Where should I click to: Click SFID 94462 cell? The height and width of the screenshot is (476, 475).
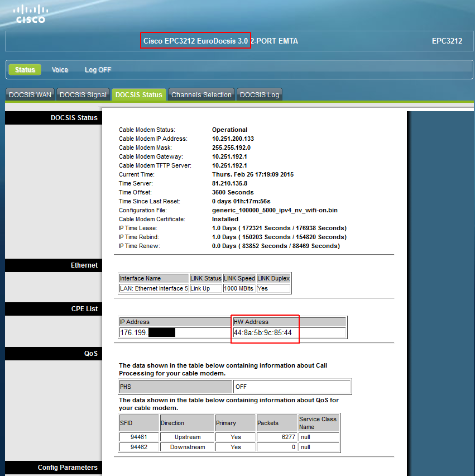point(139,447)
